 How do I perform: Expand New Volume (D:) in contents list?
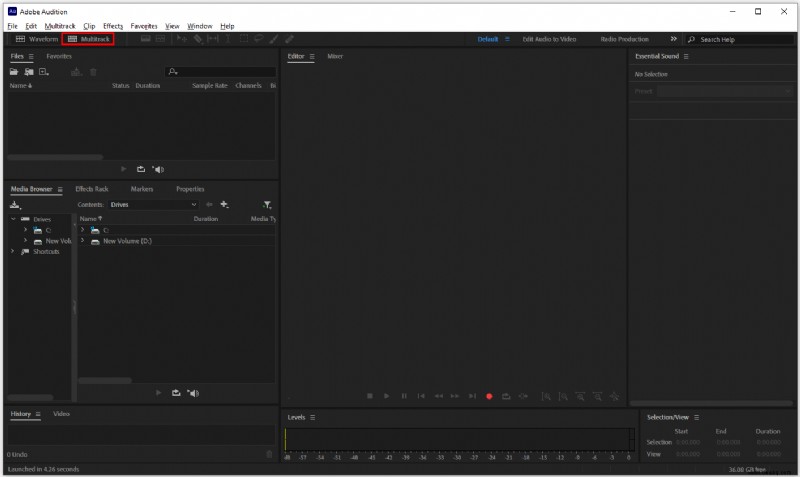(x=83, y=240)
